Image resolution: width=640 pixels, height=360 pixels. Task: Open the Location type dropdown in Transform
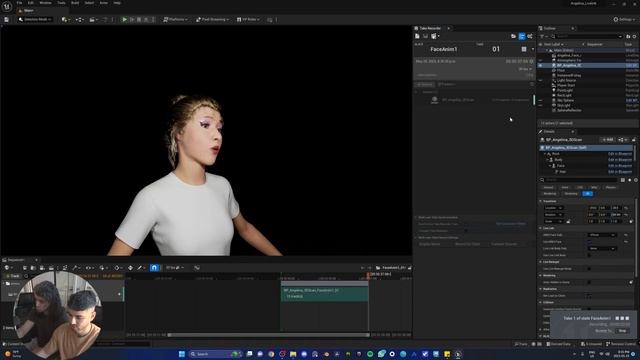[553, 208]
